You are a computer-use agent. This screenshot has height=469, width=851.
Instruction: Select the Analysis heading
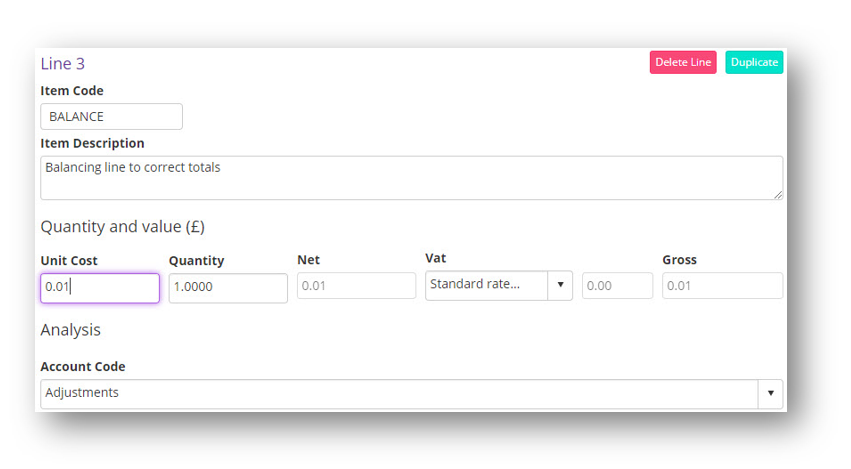[x=71, y=330]
